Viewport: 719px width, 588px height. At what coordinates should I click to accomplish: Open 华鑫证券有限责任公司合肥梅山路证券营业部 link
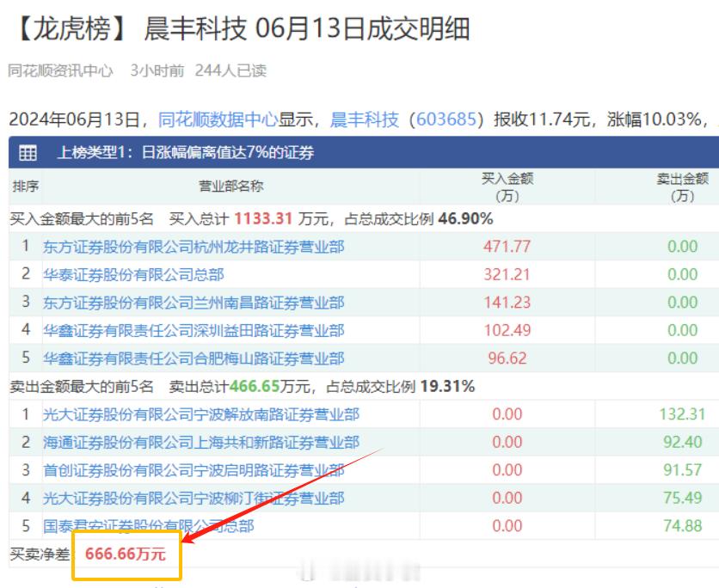pos(194,358)
